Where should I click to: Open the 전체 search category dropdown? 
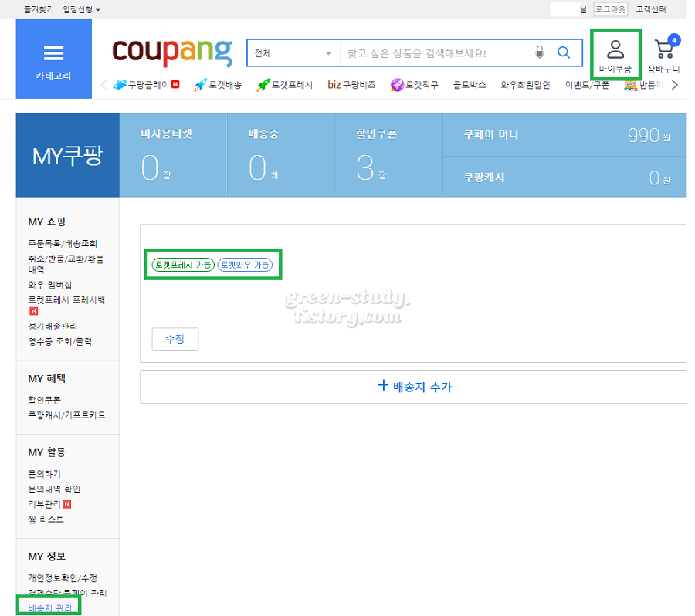(x=293, y=53)
